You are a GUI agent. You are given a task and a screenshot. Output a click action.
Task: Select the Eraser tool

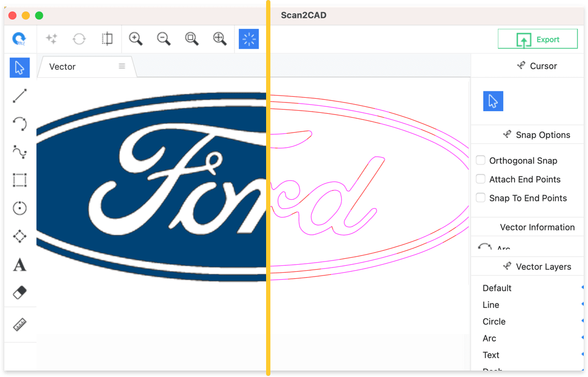[20, 292]
